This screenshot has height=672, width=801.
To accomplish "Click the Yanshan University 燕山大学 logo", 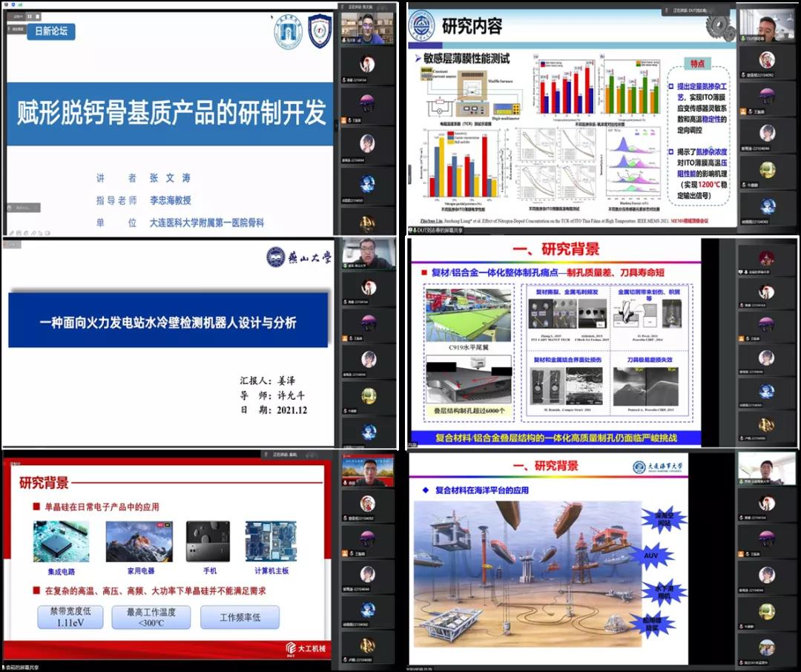I will pyautogui.click(x=299, y=257).
